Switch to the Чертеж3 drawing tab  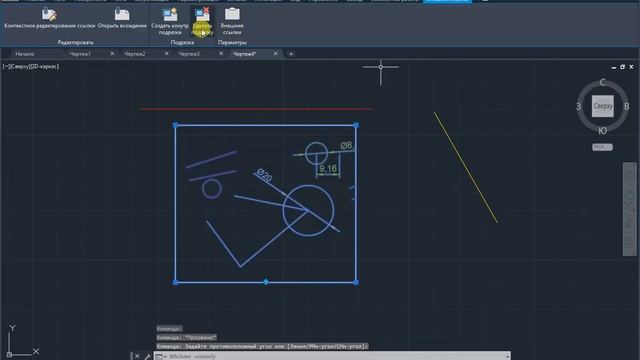tap(189, 54)
